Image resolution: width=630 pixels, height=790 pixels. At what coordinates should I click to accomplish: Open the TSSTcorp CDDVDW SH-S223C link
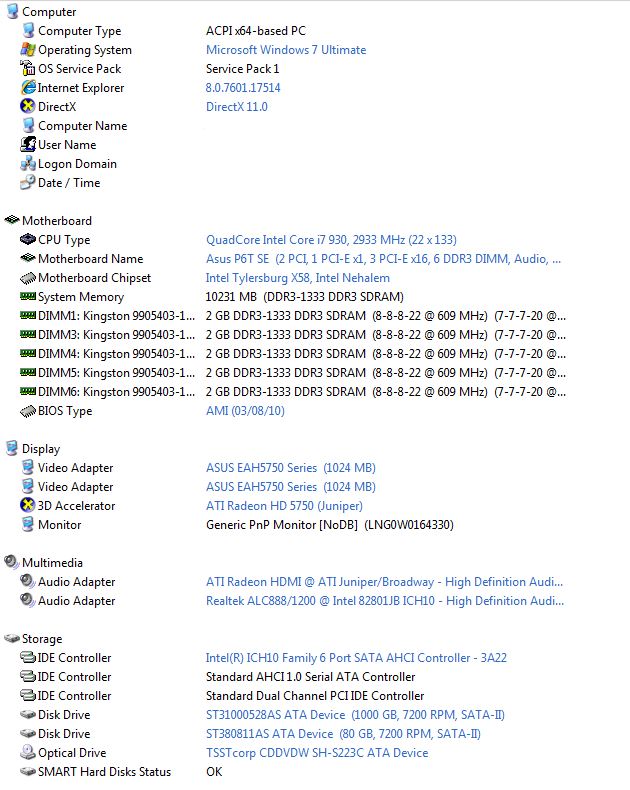click(317, 753)
